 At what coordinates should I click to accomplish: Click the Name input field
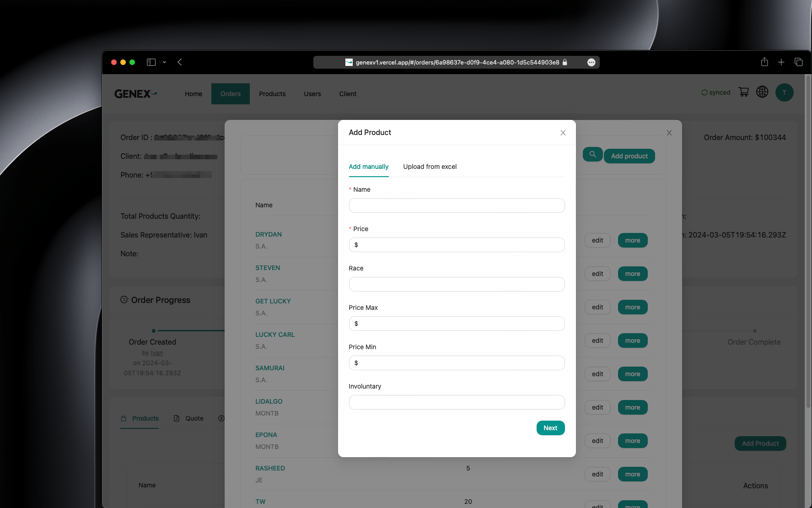pos(457,205)
